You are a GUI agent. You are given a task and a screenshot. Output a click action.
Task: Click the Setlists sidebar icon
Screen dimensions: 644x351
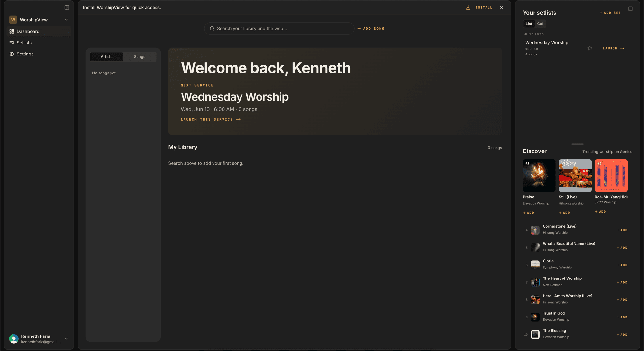[12, 43]
